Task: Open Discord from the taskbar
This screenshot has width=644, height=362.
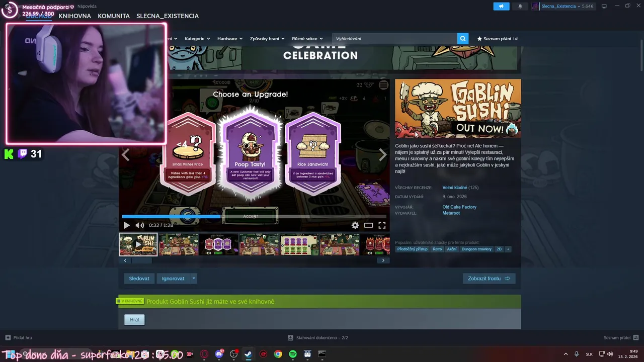Action: click(219, 354)
